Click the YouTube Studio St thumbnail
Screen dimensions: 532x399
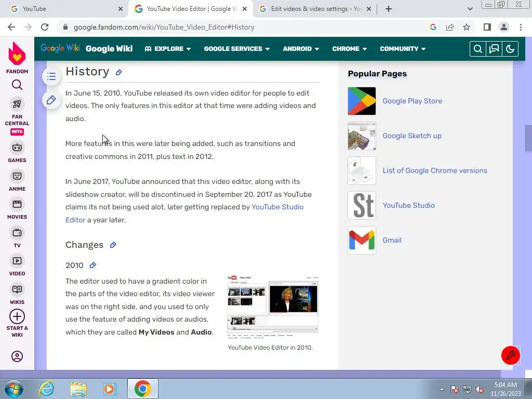tap(362, 205)
